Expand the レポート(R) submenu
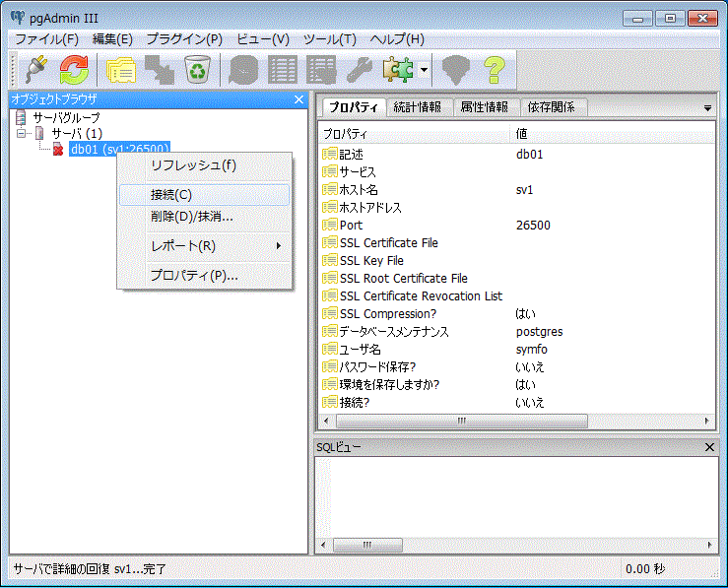The width and height of the screenshot is (728, 588). [204, 246]
